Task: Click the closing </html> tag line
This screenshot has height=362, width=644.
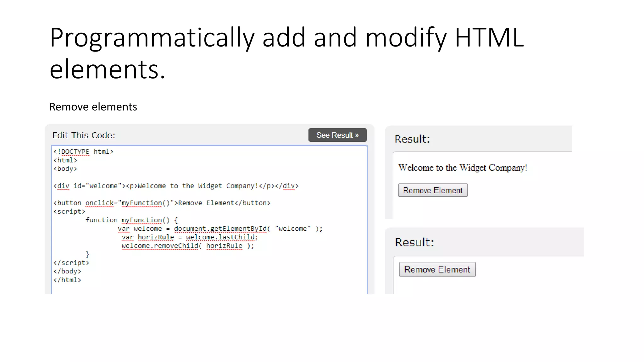Action: click(x=67, y=280)
